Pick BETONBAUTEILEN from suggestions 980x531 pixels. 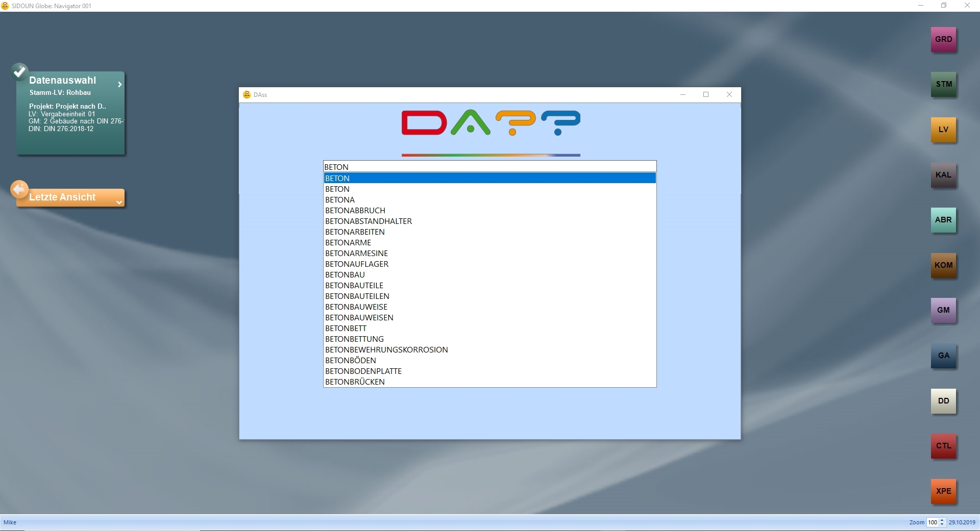pos(490,296)
